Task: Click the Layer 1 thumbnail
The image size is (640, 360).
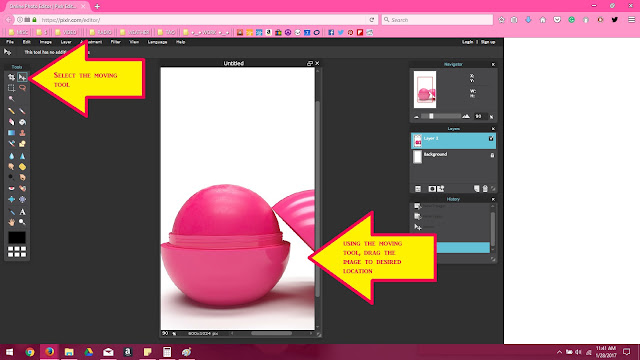Action: point(417,141)
